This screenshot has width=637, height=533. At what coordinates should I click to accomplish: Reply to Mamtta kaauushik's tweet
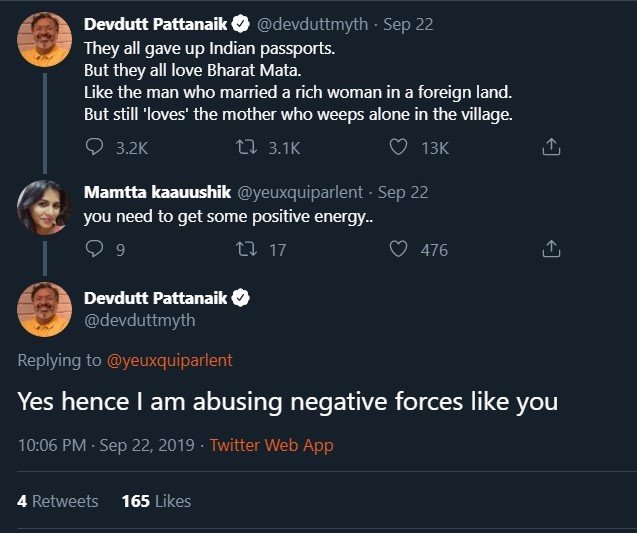[95, 249]
